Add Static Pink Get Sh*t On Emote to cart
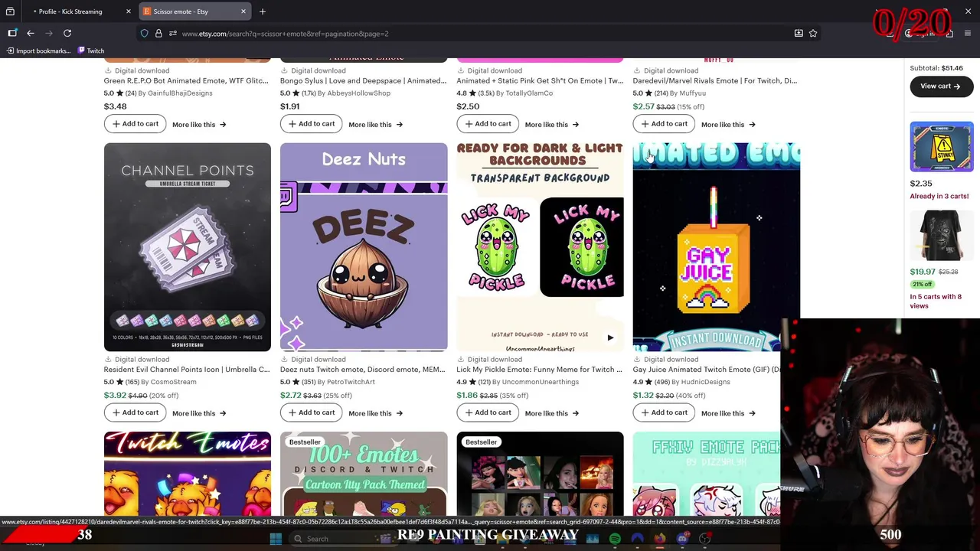Image resolution: width=980 pixels, height=551 pixels. click(x=487, y=124)
